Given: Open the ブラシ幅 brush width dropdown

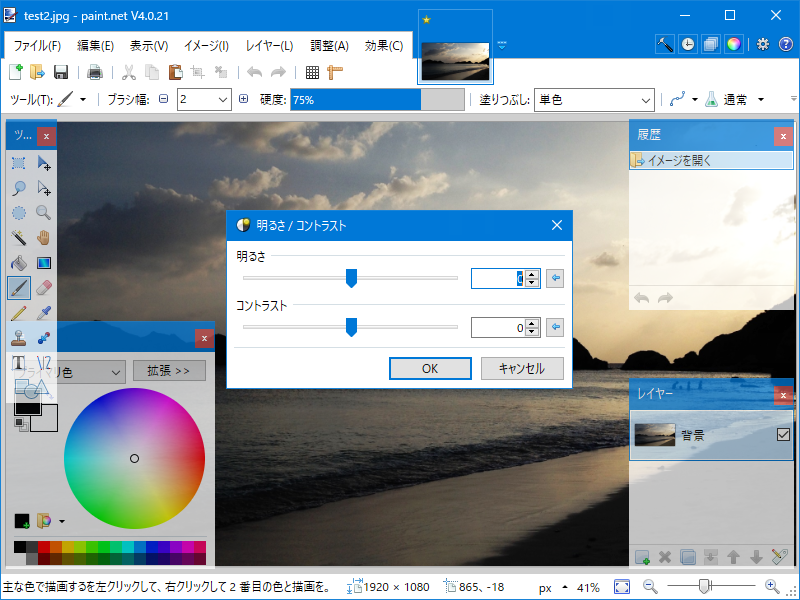Looking at the screenshot, I should 222,100.
